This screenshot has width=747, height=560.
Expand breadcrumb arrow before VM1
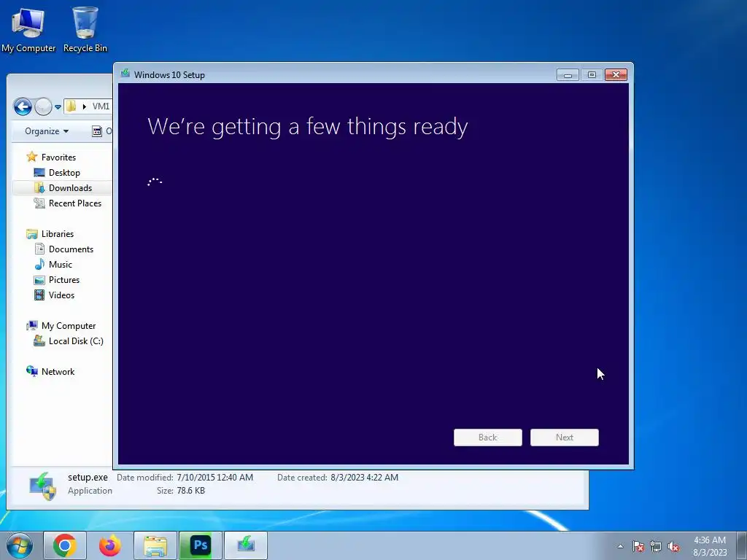point(85,106)
